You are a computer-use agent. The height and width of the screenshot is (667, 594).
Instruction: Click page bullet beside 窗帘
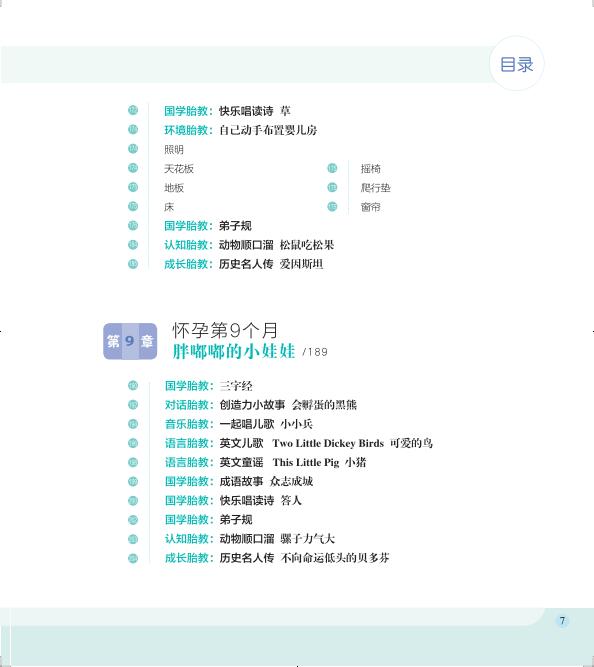point(332,206)
